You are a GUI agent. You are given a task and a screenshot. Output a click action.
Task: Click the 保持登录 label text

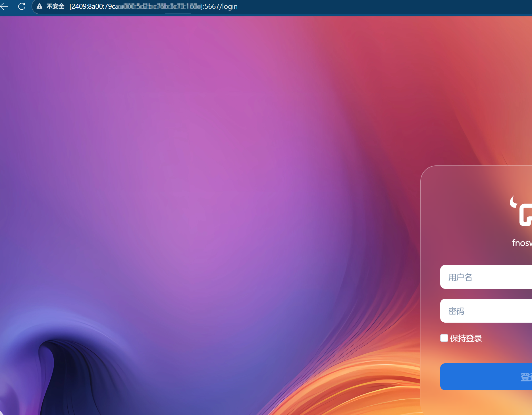coord(466,338)
